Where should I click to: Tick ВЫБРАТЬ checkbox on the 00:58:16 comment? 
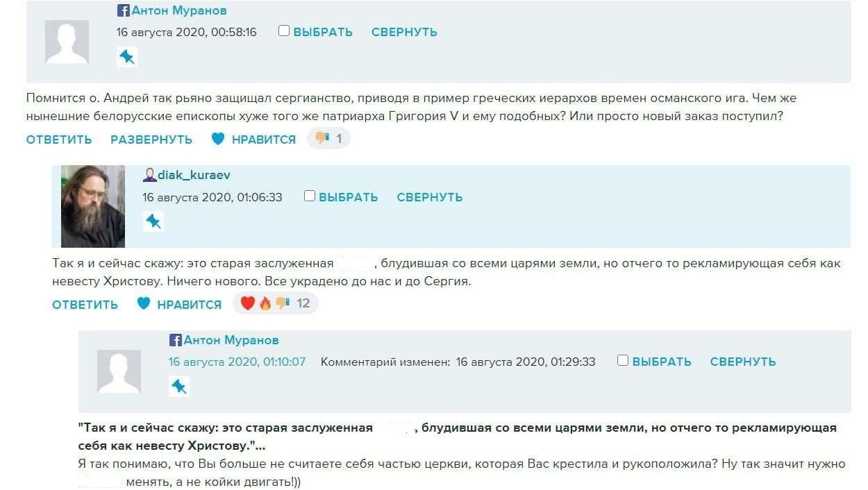(x=284, y=31)
